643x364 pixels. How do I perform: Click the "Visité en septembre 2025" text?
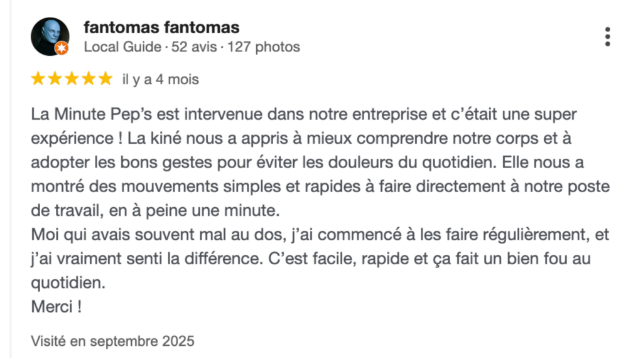click(112, 341)
